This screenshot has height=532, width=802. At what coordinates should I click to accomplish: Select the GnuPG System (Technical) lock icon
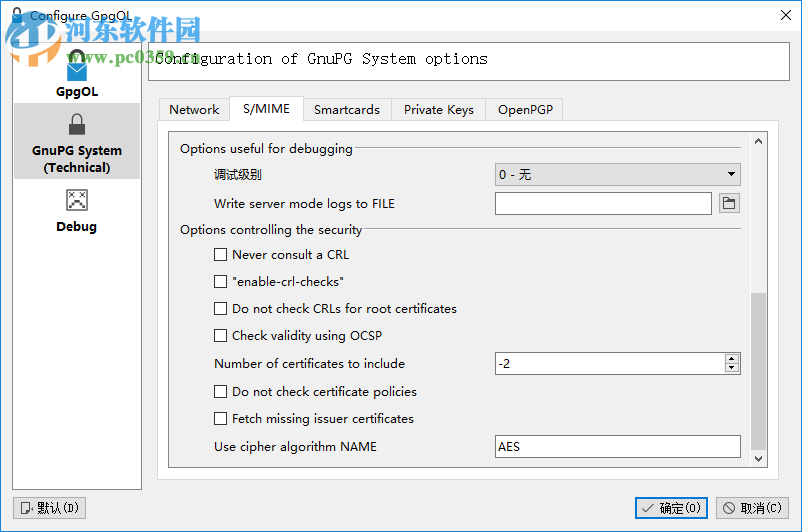[77, 124]
